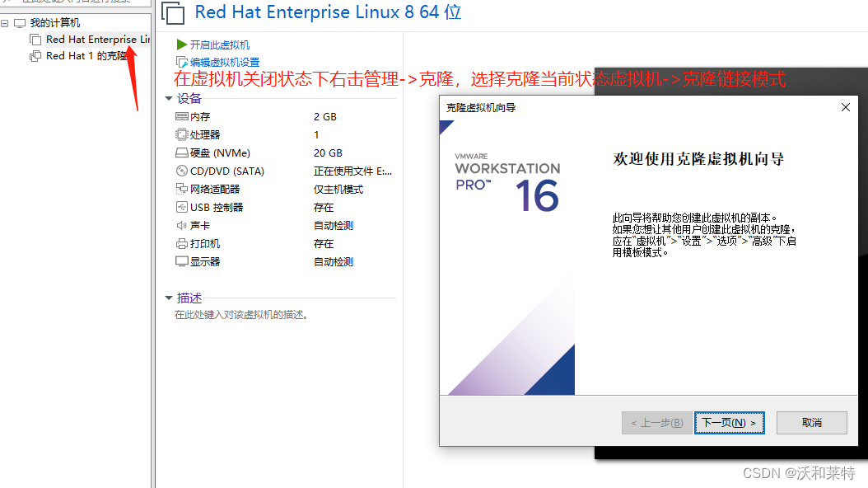
Task: Click memory value 2 GB
Action: tap(325, 117)
